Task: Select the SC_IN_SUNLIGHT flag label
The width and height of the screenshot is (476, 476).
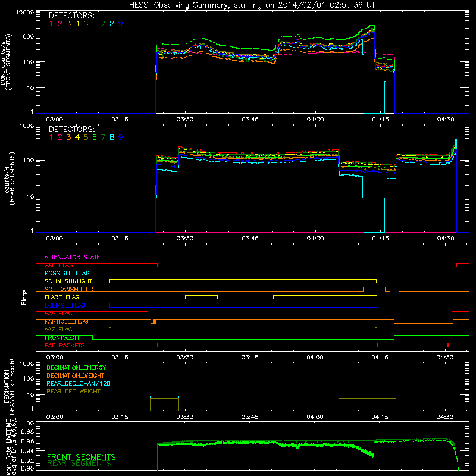Action: [68, 281]
